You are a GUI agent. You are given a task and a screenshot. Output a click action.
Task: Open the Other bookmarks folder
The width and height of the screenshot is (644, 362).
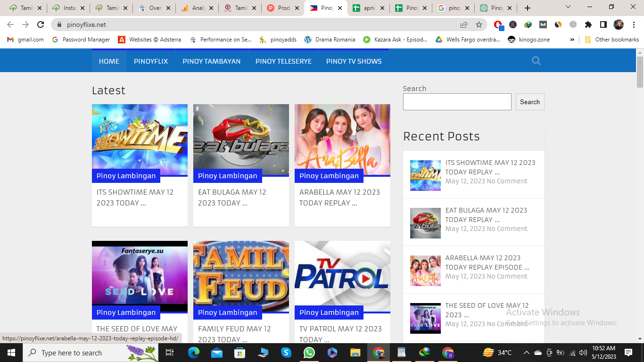[x=612, y=40]
